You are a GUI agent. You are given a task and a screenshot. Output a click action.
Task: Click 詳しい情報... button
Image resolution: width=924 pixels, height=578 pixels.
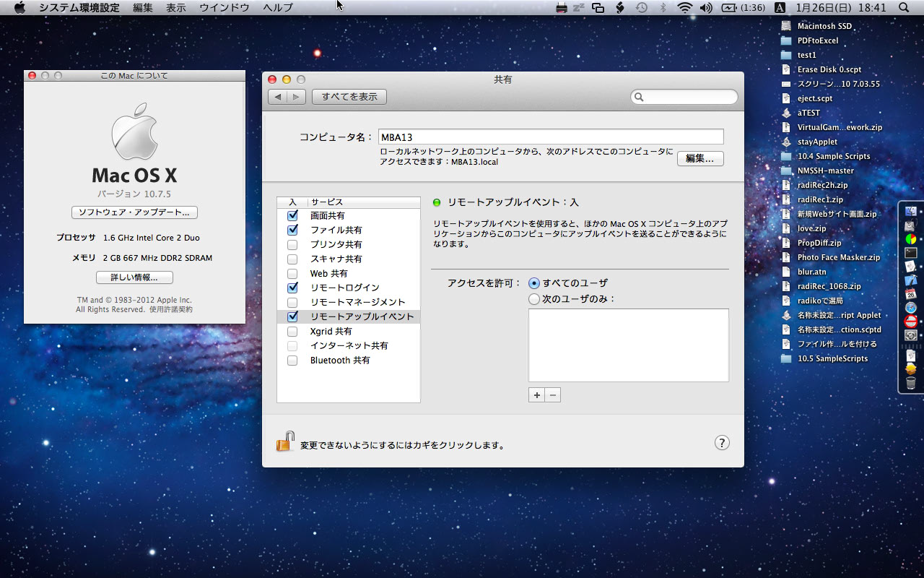[x=134, y=277]
